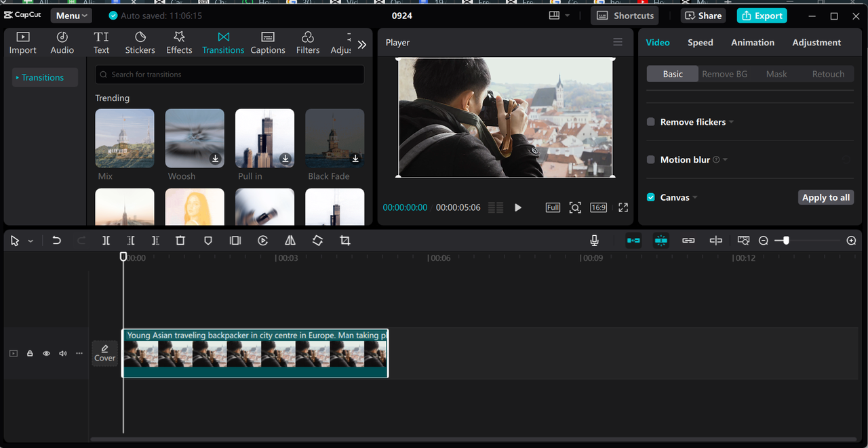Toggle track visibility eye icon
Image resolution: width=868 pixels, height=448 pixels.
pos(46,353)
